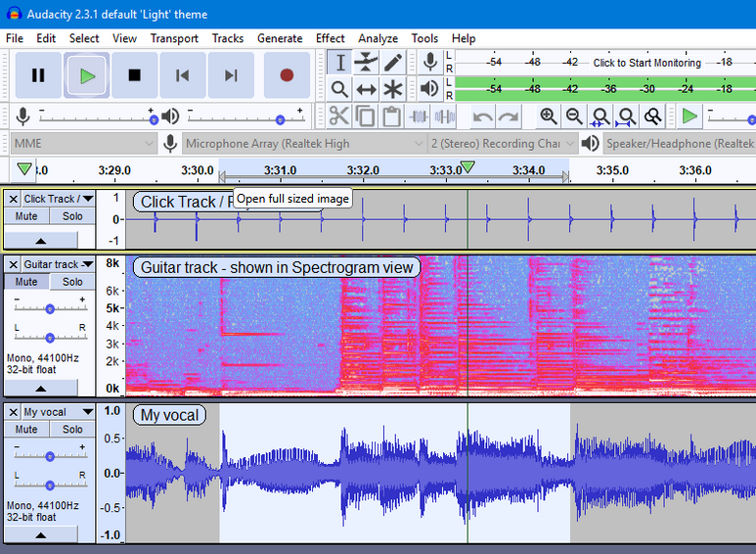Select the Multi-Tool asterisk
Screen dimensions: 756x554
click(x=392, y=89)
